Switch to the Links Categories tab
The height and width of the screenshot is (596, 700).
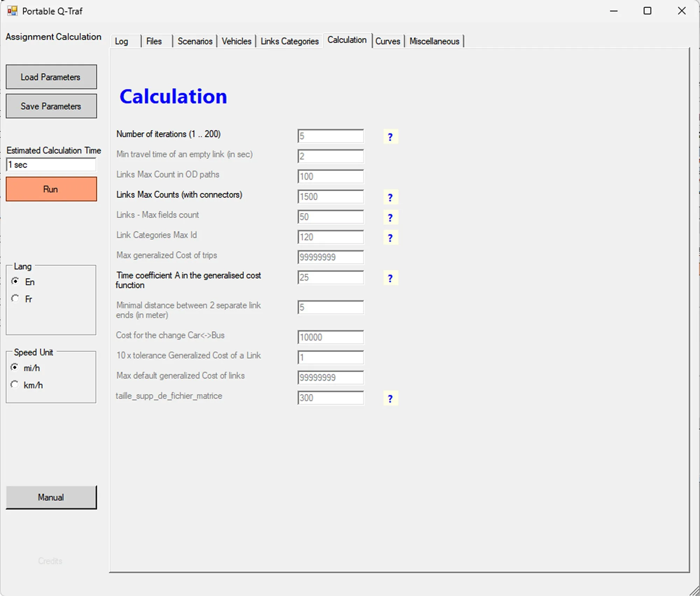(x=289, y=41)
